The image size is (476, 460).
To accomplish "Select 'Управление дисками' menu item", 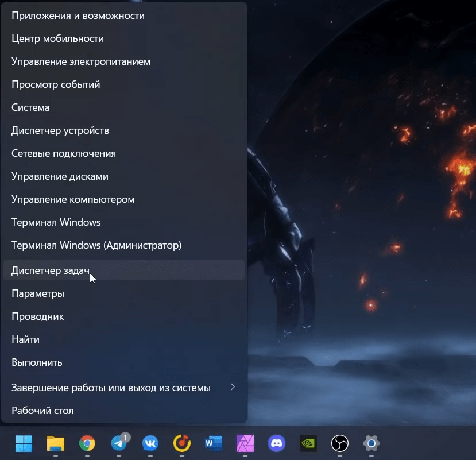I will click(60, 176).
